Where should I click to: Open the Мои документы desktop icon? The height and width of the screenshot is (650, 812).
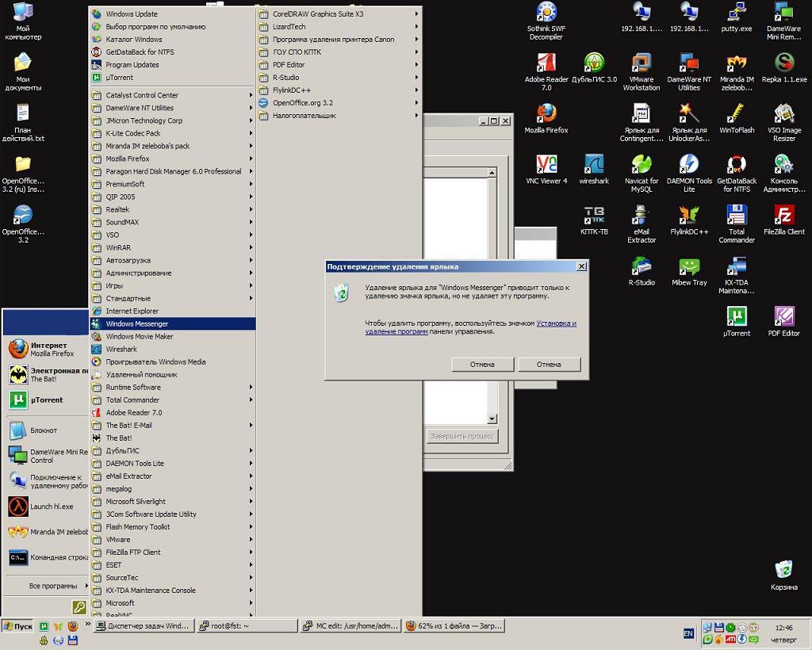tap(23, 71)
